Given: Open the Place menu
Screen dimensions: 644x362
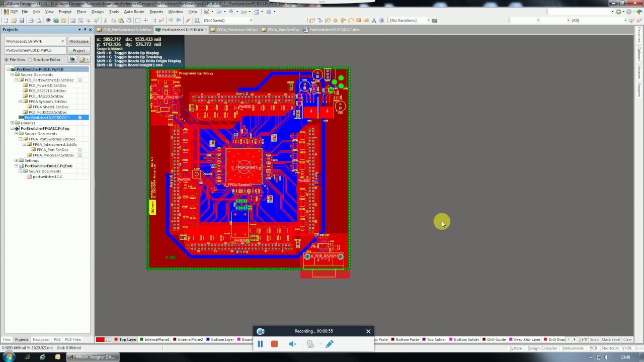Looking at the screenshot, I should pyautogui.click(x=82, y=12).
